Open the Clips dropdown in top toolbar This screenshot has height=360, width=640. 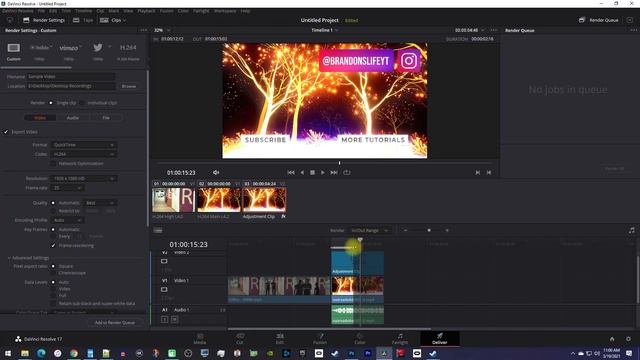(113, 20)
